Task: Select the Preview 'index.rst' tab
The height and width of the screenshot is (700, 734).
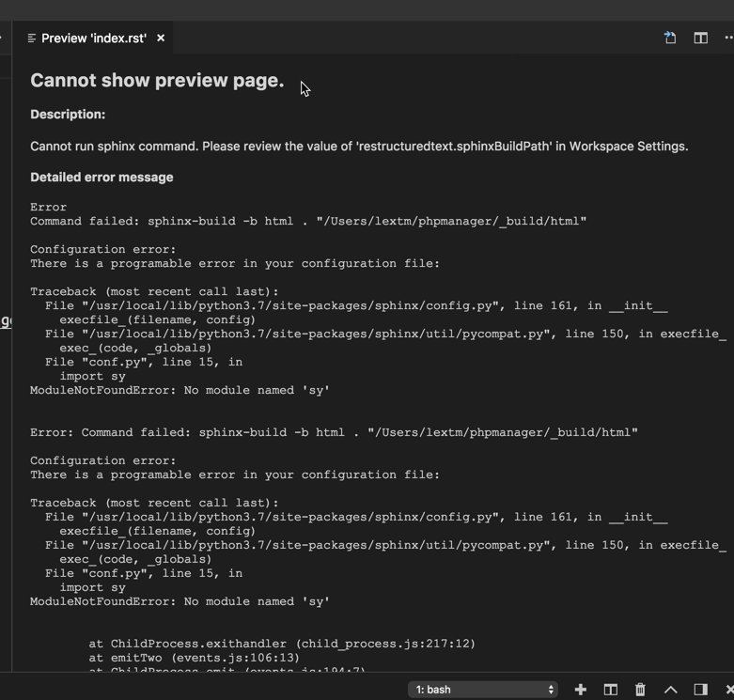Action: [x=94, y=38]
